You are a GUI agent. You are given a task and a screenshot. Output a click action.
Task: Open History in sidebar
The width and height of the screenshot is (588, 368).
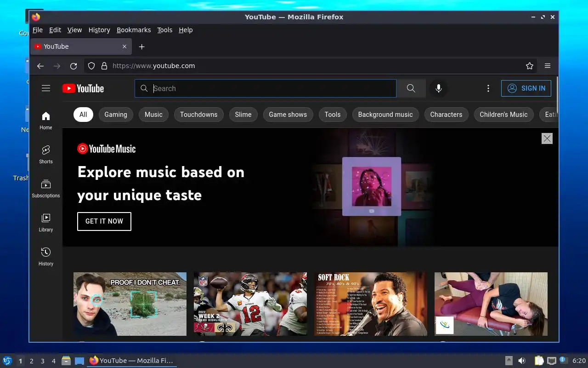(x=46, y=257)
